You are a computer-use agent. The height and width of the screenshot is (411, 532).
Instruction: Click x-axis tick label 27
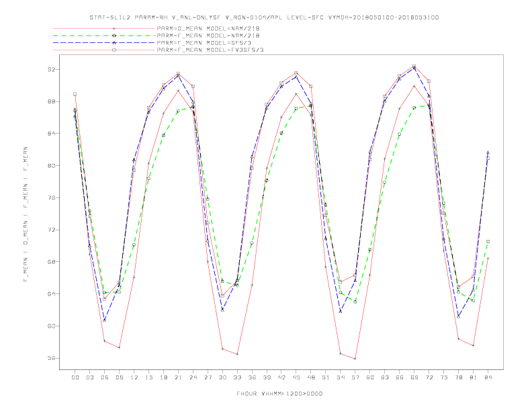coord(208,377)
